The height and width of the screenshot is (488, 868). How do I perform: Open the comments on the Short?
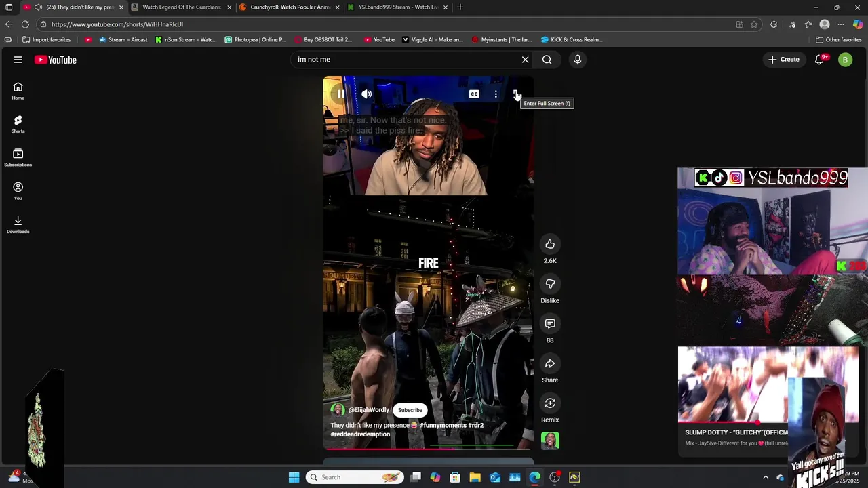tap(550, 324)
